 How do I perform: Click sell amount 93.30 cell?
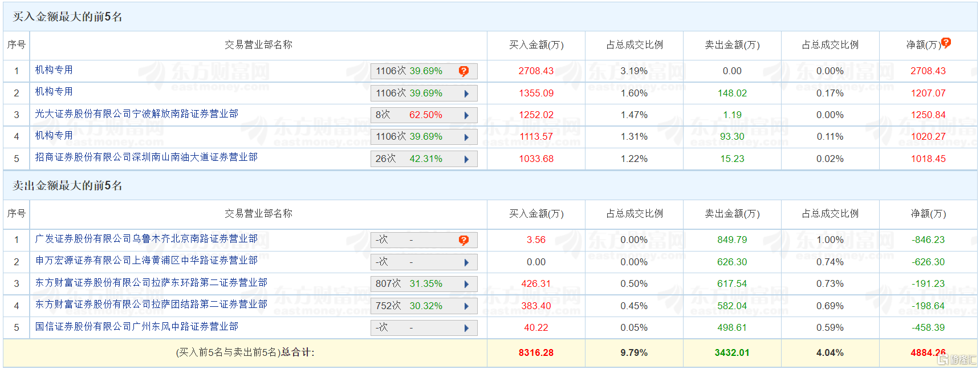tap(732, 137)
